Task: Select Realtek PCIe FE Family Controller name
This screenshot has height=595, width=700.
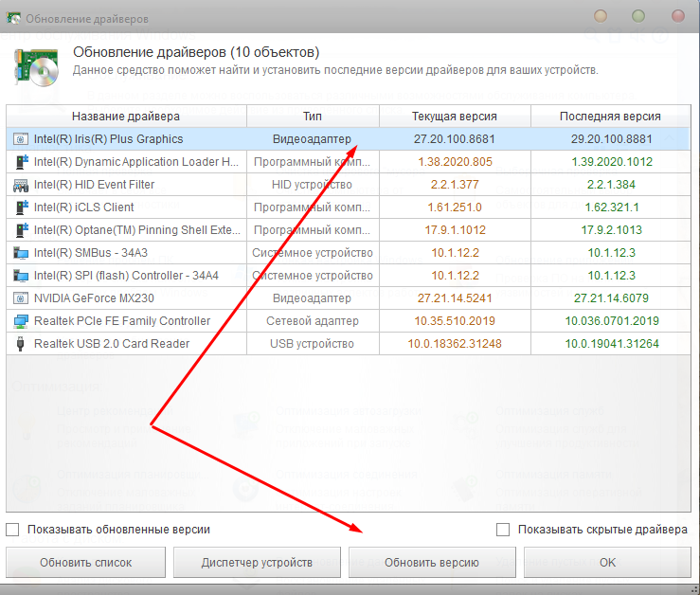Action: (x=122, y=321)
